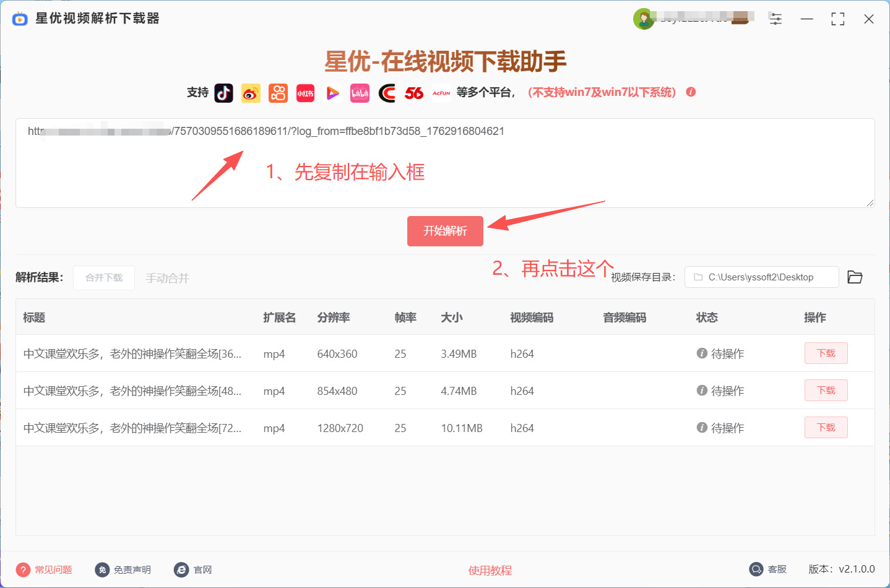Image resolution: width=890 pixels, height=588 pixels.
Task: Click the 星优-在线视频下载助手 heading
Action: (446, 61)
